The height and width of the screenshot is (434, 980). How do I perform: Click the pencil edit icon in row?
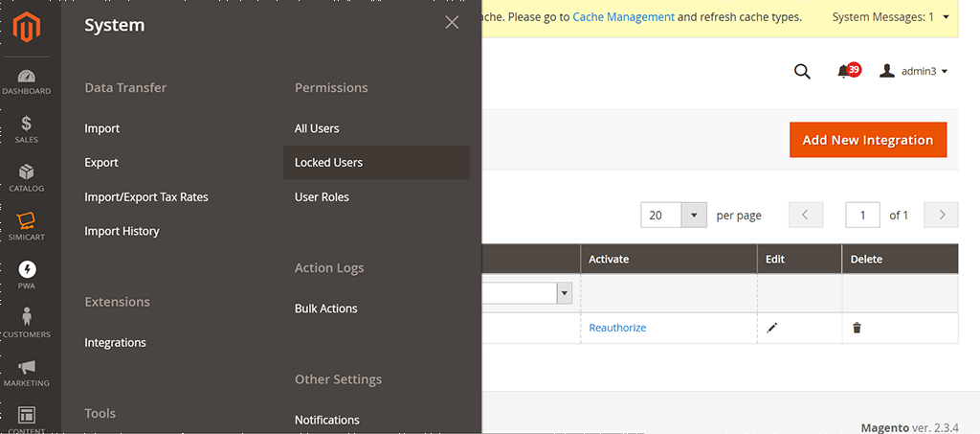(772, 328)
